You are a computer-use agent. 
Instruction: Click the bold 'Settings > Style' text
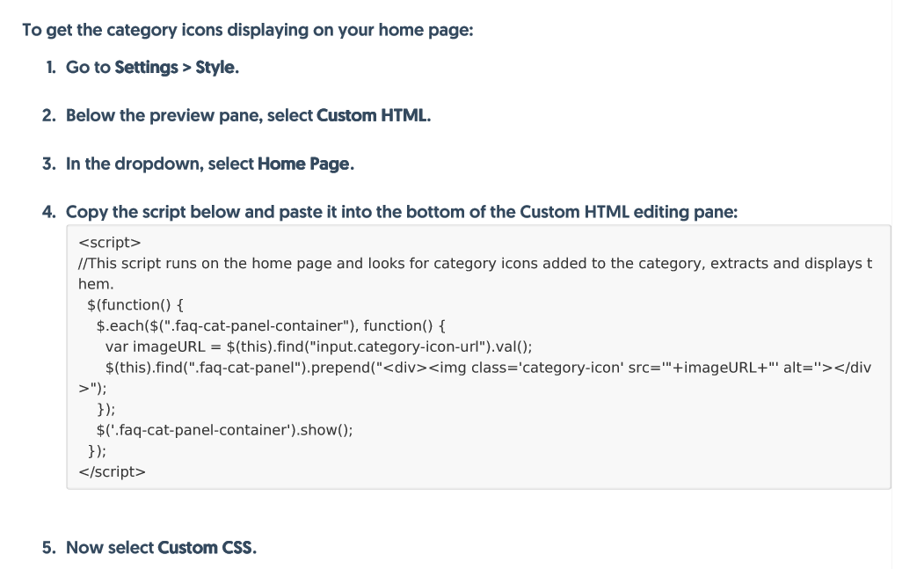[176, 68]
